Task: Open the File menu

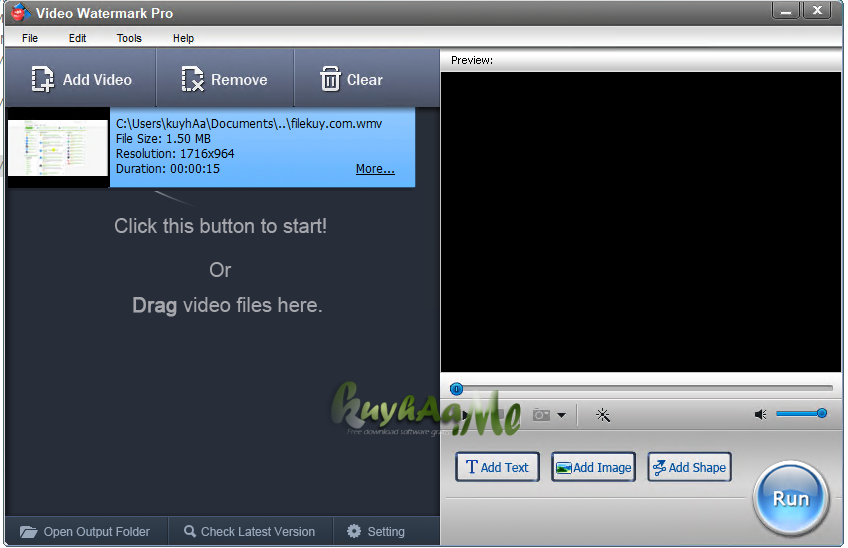Action: pos(30,38)
